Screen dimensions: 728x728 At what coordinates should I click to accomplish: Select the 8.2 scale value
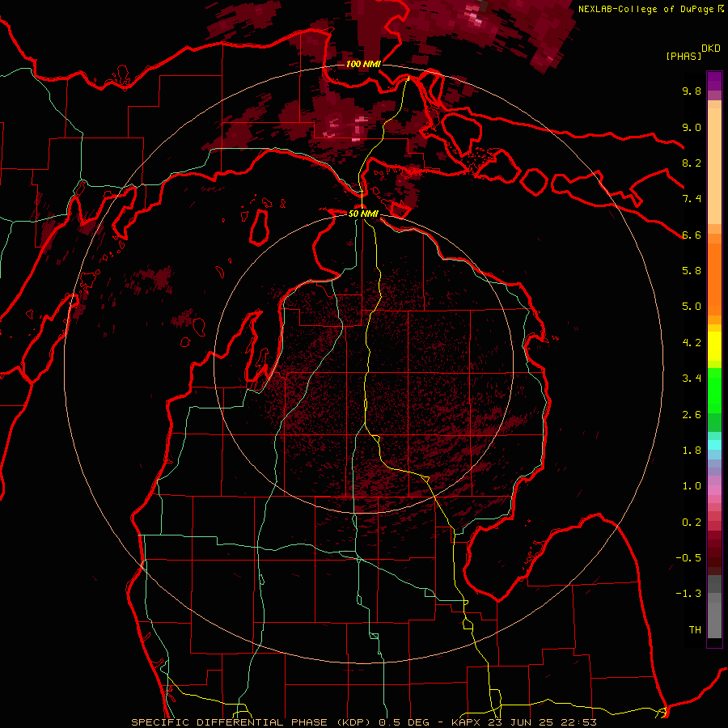[692, 163]
